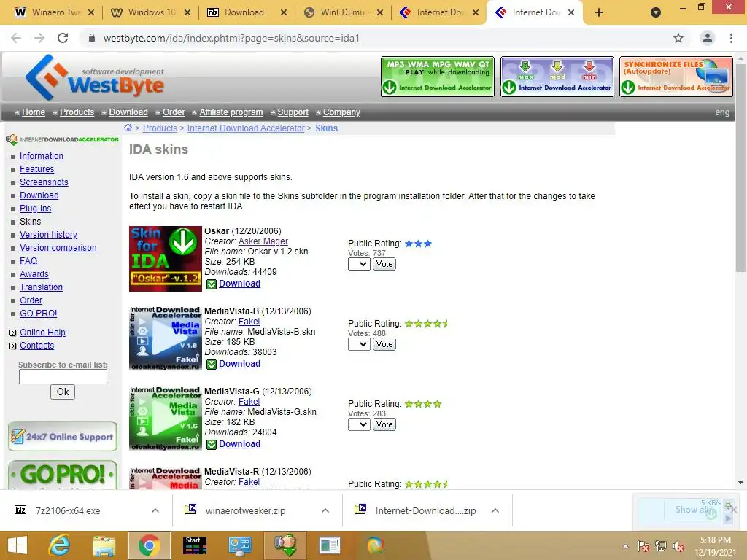This screenshot has width=747, height=560.
Task: Click the subscribe e-mail input field
Action: coord(63,377)
